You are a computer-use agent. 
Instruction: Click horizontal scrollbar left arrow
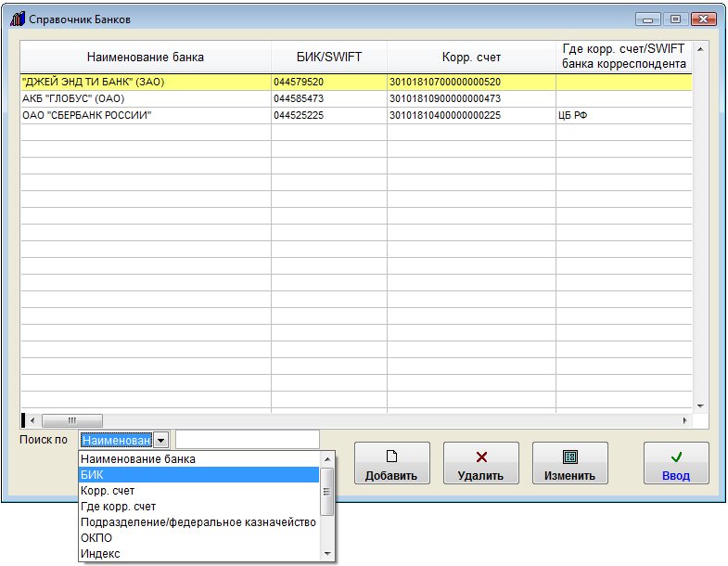(32, 420)
